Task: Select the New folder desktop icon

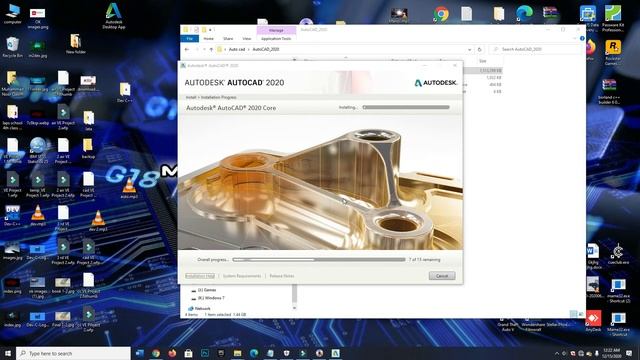Action: click(x=76, y=44)
